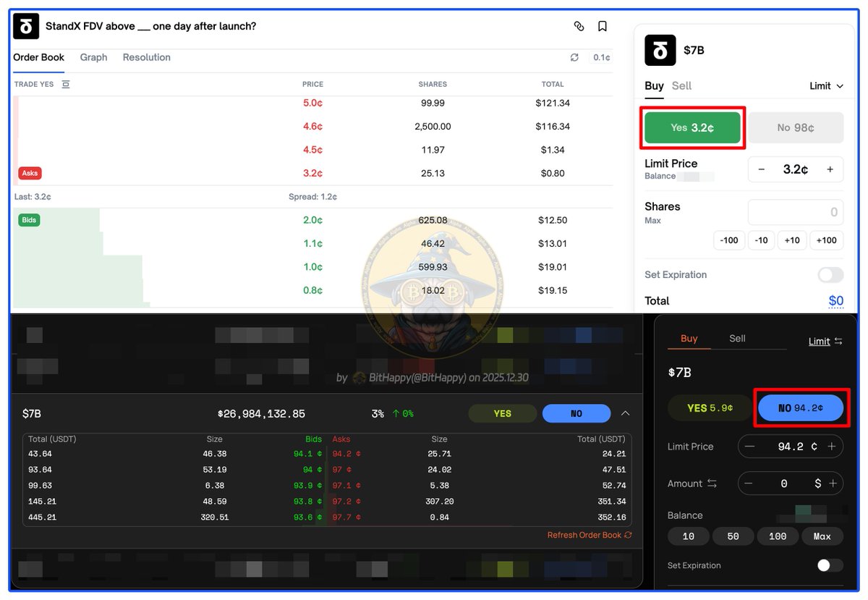
Task: Click the green Bids badge
Action: point(30,220)
